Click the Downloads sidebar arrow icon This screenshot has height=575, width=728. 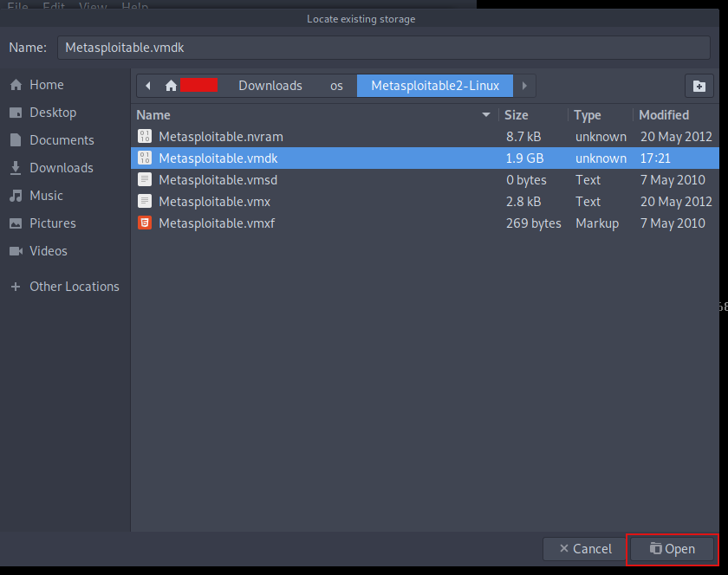click(x=16, y=168)
